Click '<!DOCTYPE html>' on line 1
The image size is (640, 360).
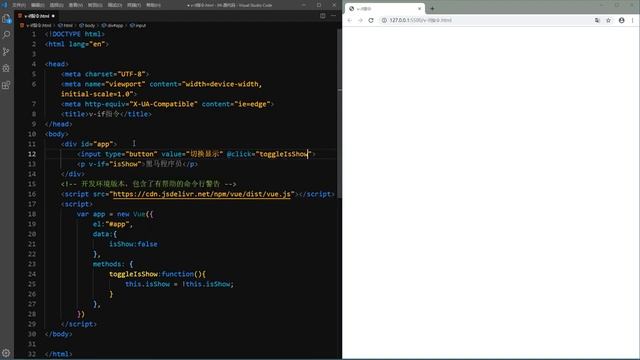(x=75, y=34)
